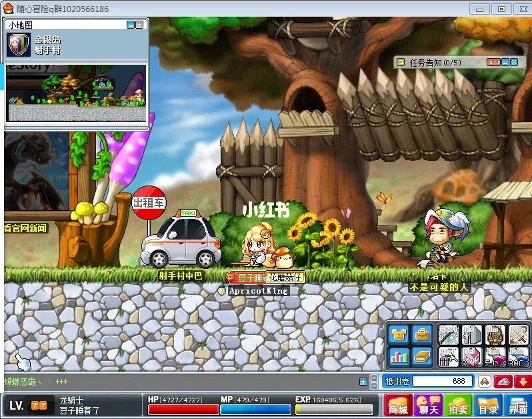
Task: Toggle AUTO on the quest notifier
Action: tap(493, 62)
